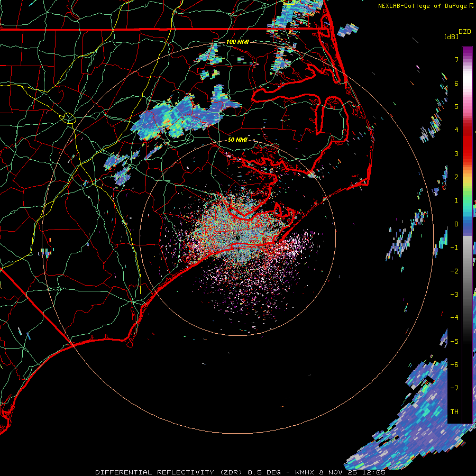Click the TH label on the scale
This screenshot has height=476, width=476.
454,412
